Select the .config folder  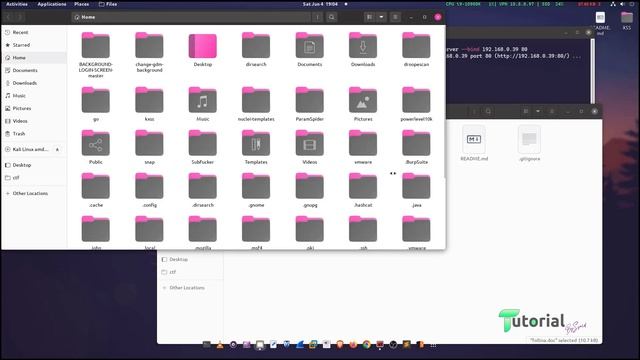(x=149, y=190)
